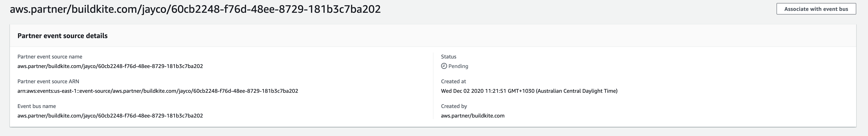Click the Event bus name label
The image size is (868, 136).
click(x=36, y=106)
